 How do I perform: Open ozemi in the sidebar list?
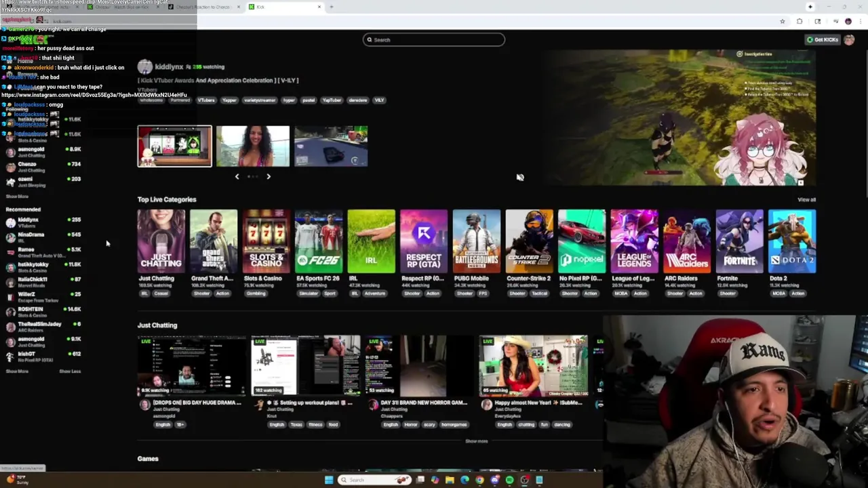pyautogui.click(x=44, y=181)
